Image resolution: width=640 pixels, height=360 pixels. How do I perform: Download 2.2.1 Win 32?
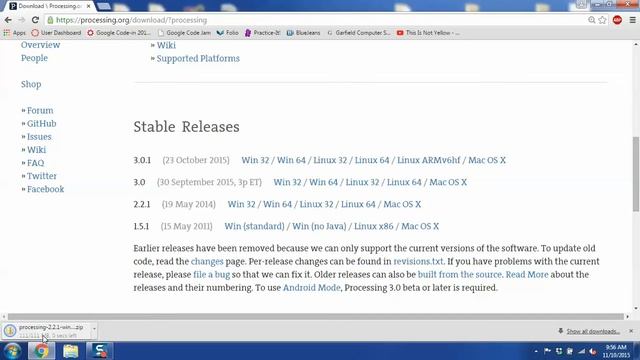click(241, 204)
